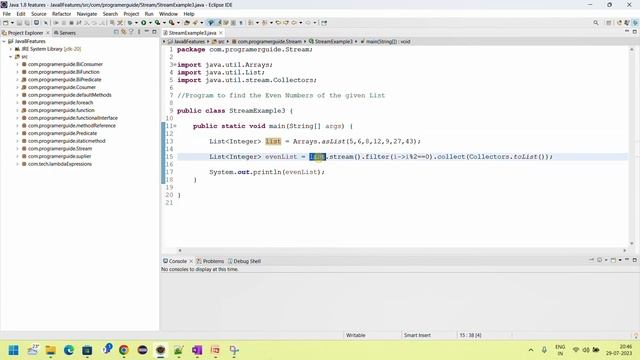Expand com.programerguide.Stream package
Viewport: 640px width, 360px height.
[x=18, y=149]
